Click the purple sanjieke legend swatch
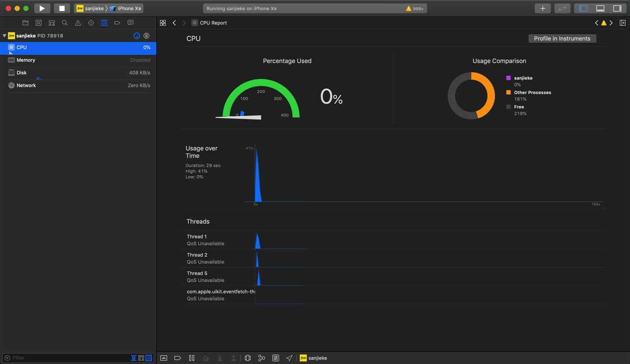Image resolution: width=630 pixels, height=364 pixels. [508, 78]
